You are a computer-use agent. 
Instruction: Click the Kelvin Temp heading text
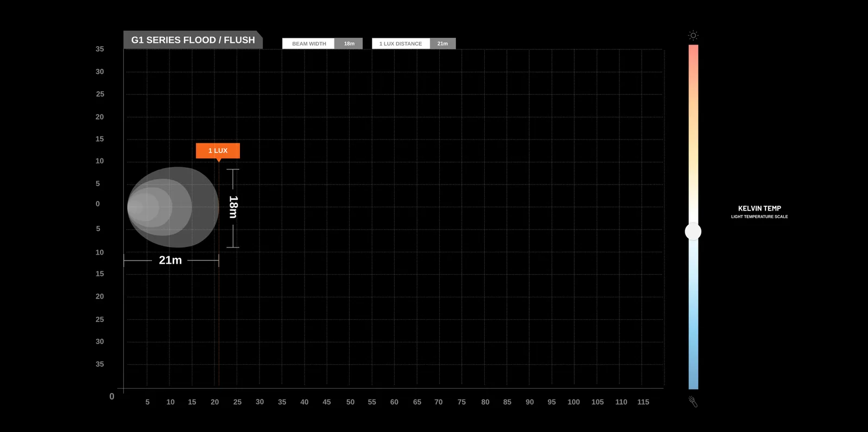[x=759, y=208]
